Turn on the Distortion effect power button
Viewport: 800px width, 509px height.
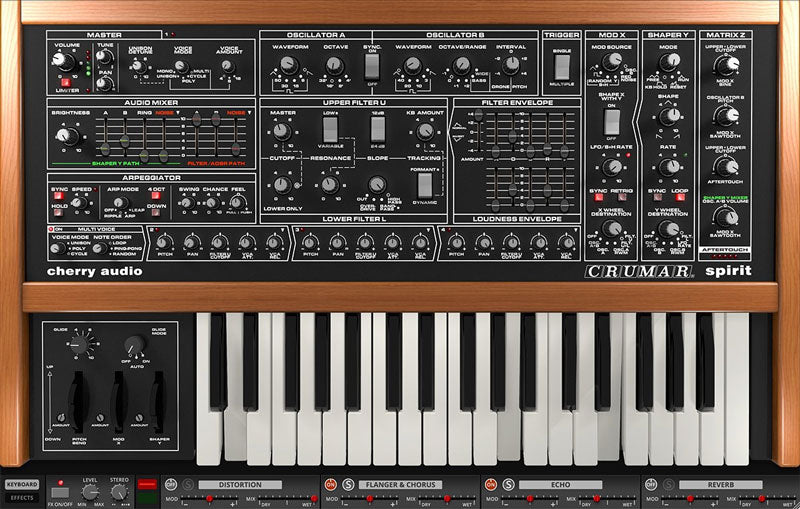pos(170,484)
